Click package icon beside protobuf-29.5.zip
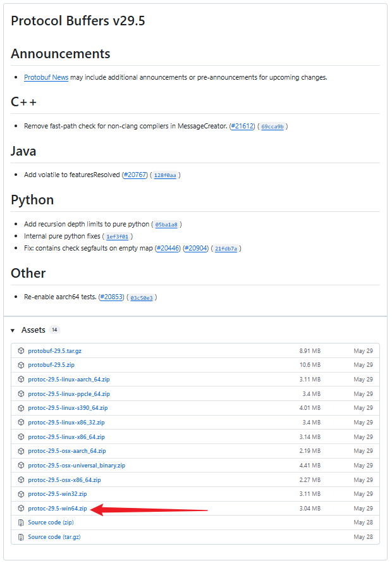Image resolution: width=392 pixels, height=563 pixels. pos(21,365)
